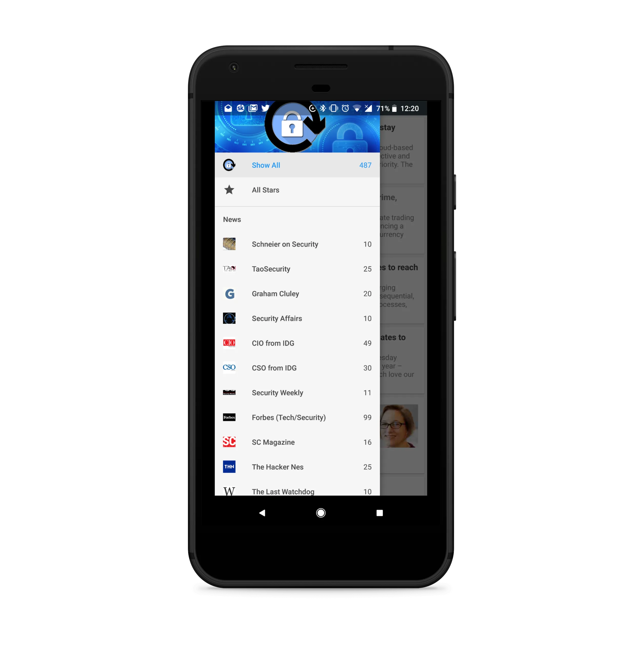Expand the News category section
644x645 pixels.
231,219
